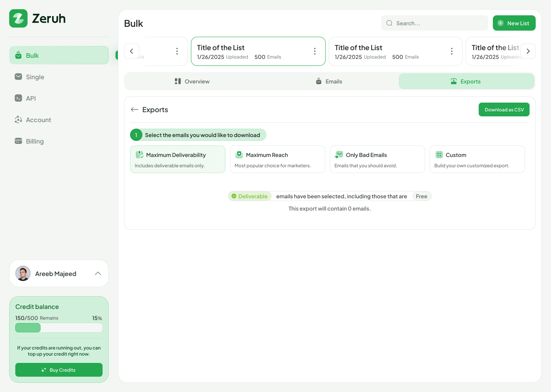
Task: Click the Only Bad Emails icon
Action: point(339,155)
